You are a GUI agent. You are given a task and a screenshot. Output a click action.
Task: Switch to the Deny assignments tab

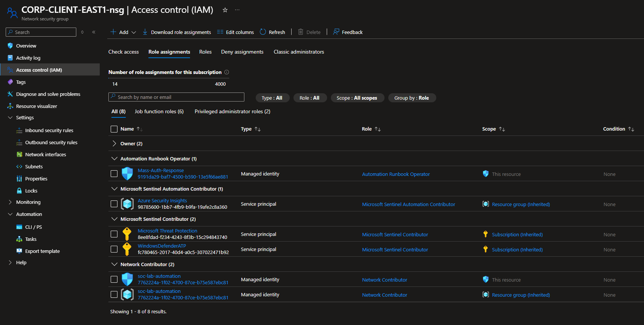pyautogui.click(x=242, y=52)
